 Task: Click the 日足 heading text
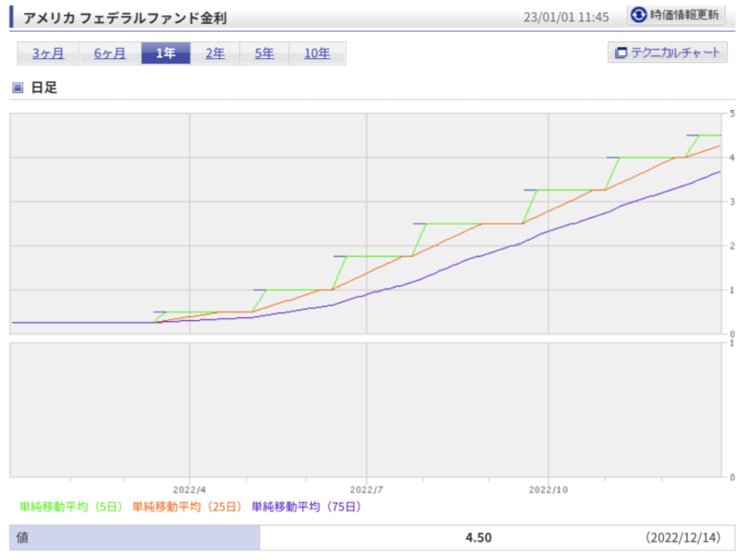[x=44, y=88]
